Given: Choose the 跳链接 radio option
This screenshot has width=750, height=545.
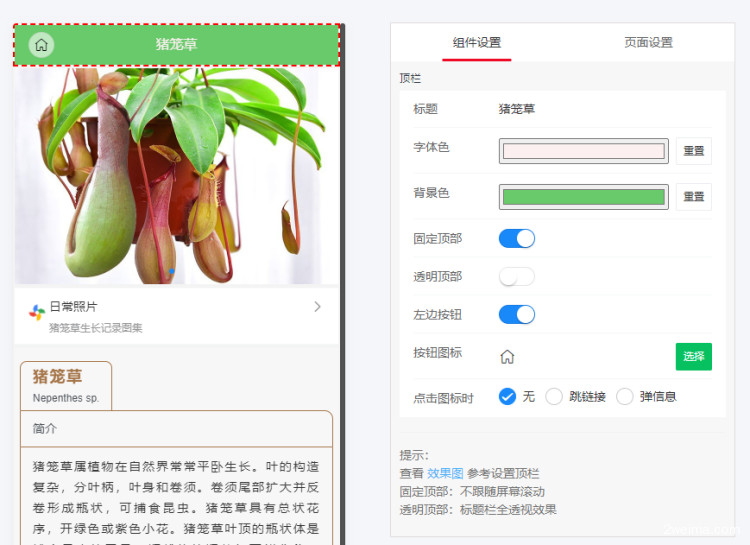Looking at the screenshot, I should (x=554, y=396).
